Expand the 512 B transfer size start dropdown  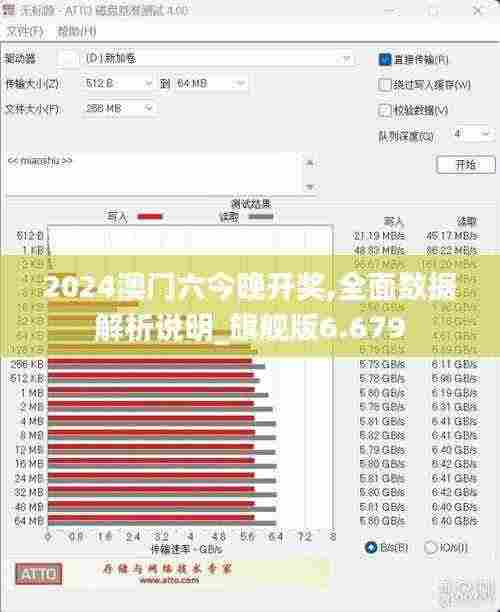(x=118, y=83)
